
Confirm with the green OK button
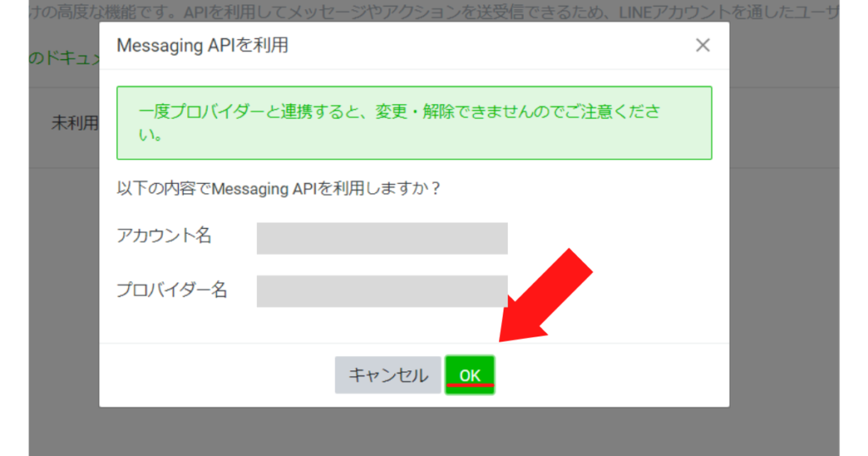[470, 375]
